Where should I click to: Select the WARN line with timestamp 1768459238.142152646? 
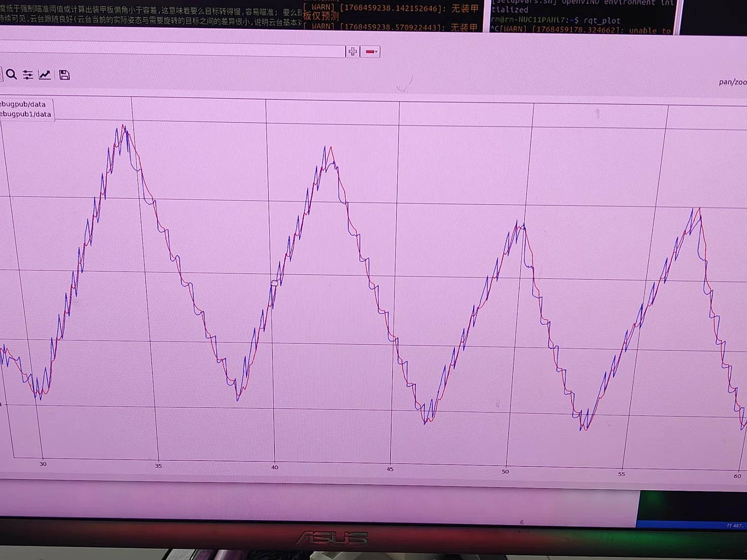[391, 9]
